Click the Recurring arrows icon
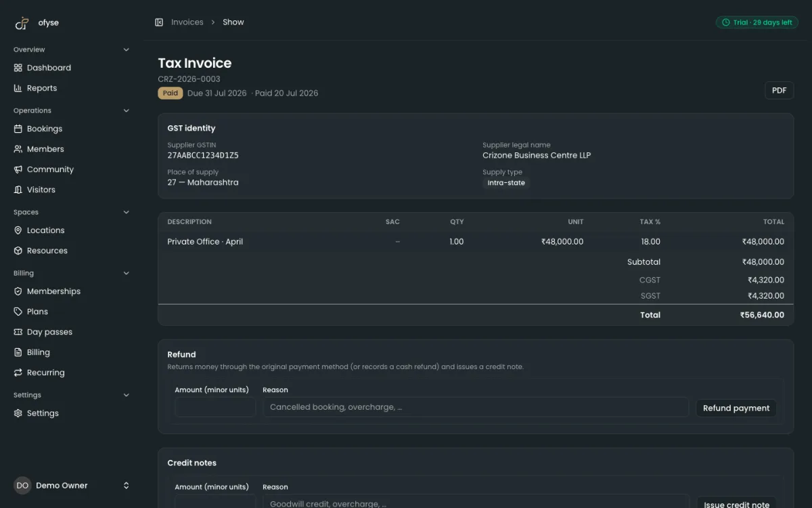Image resolution: width=812 pixels, height=508 pixels. (18, 373)
